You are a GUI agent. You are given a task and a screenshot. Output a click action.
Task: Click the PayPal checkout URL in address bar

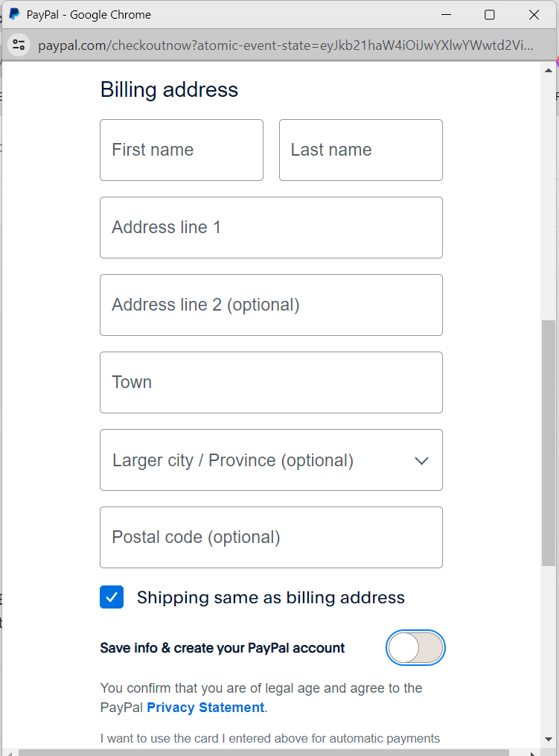click(x=285, y=45)
